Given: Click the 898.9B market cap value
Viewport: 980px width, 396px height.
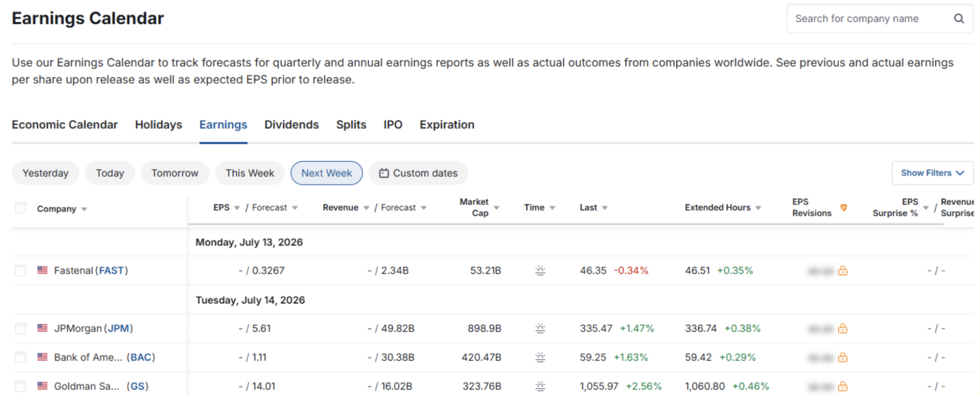Looking at the screenshot, I should (484, 328).
